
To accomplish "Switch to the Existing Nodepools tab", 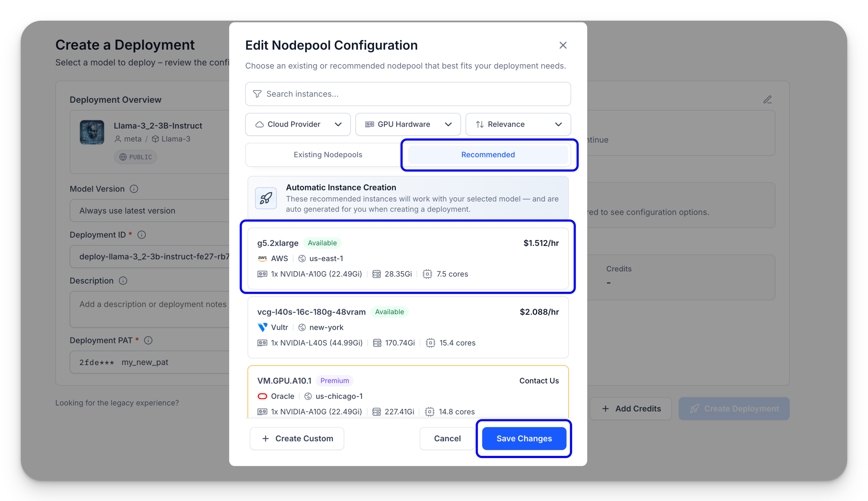I will point(328,155).
